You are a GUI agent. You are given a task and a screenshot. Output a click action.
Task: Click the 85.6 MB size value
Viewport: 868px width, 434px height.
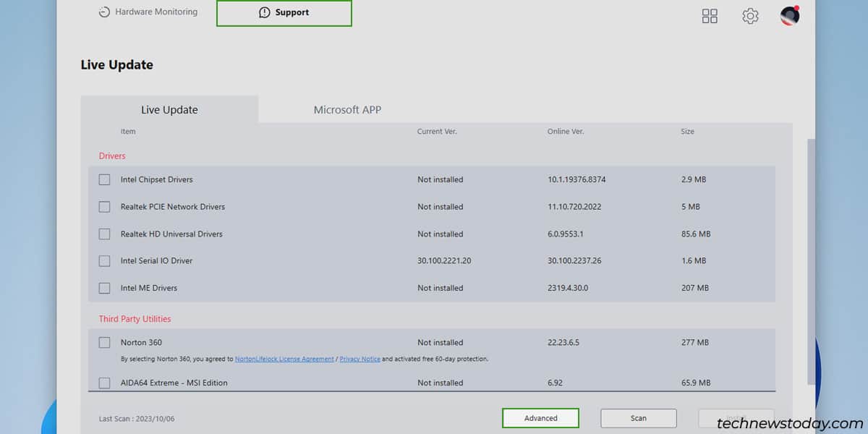coord(696,234)
